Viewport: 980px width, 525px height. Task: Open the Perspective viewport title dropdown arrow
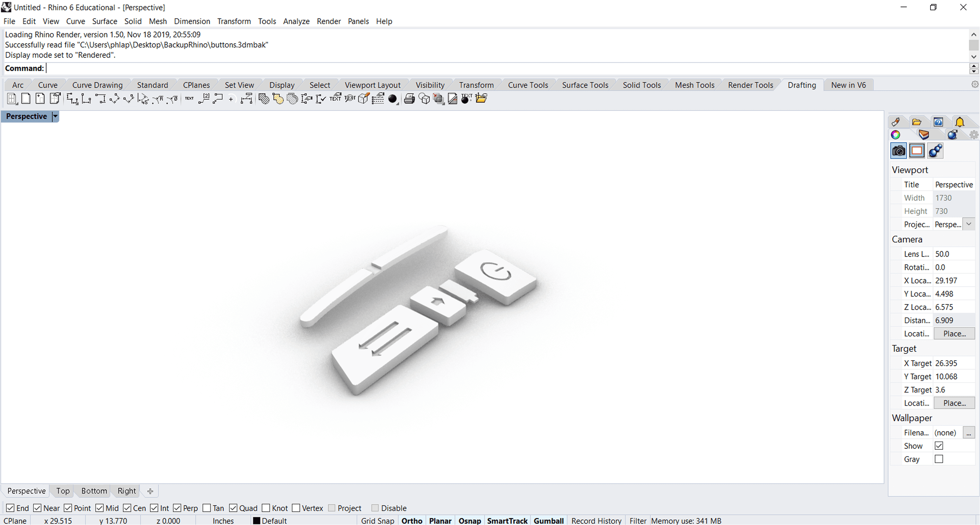56,116
